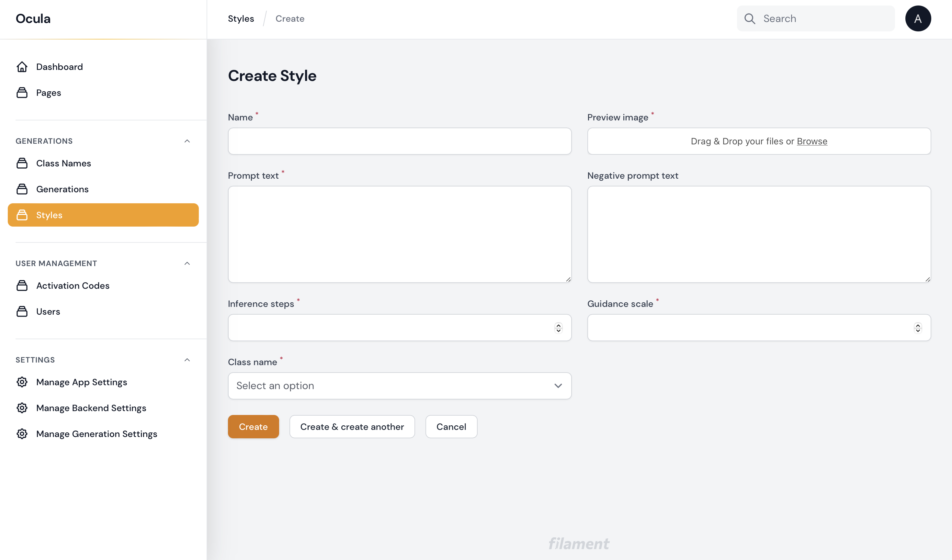This screenshot has height=560, width=952.
Task: Click the Manage Generation Settings gear icon
Action: [x=22, y=434]
